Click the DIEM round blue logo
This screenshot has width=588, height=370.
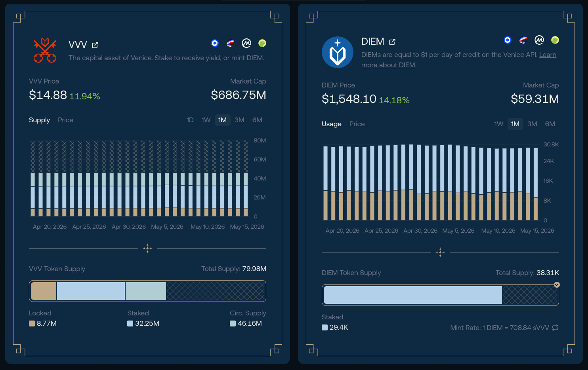[x=338, y=52]
